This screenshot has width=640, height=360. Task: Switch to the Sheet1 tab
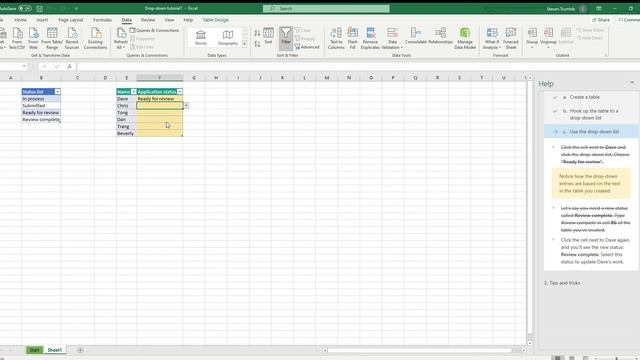[55, 350]
